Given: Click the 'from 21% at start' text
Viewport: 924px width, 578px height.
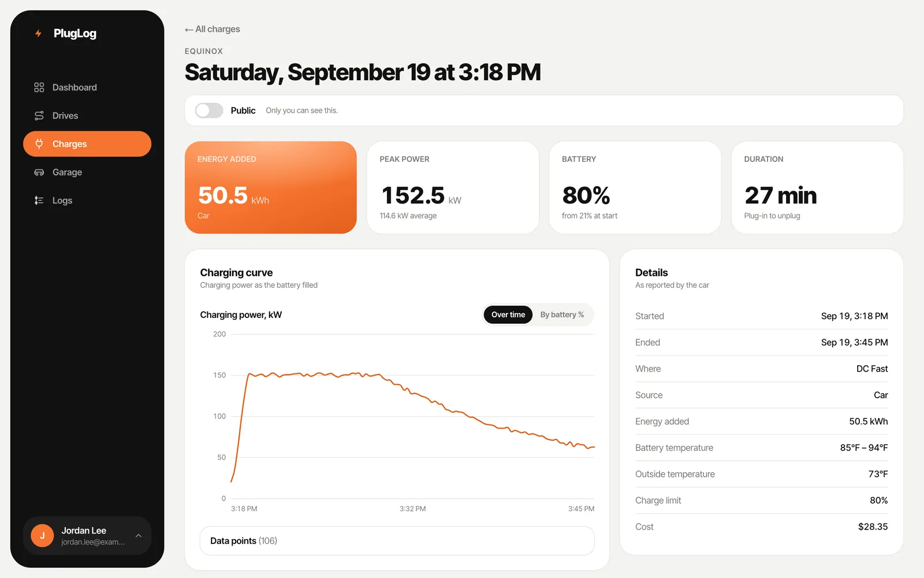Looking at the screenshot, I should coord(590,216).
